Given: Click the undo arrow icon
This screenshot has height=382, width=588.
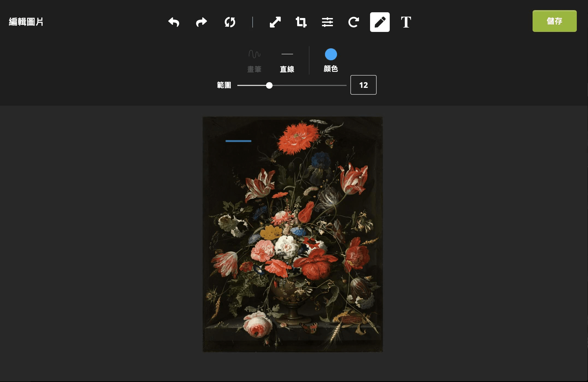Looking at the screenshot, I should tap(174, 22).
